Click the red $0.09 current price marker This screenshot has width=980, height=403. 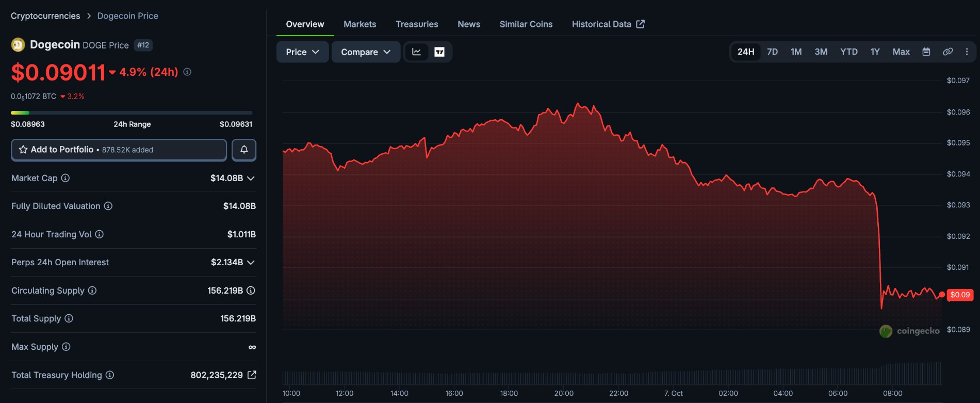[960, 295]
